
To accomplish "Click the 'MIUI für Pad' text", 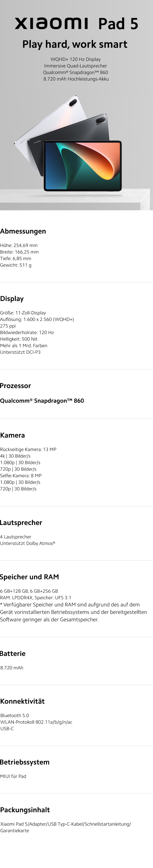I will tap(13, 776).
